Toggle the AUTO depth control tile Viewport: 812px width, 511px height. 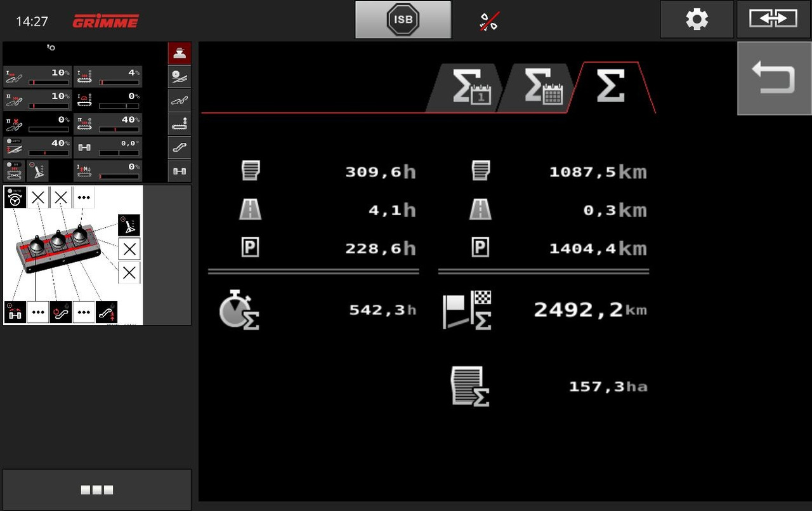coord(38,147)
